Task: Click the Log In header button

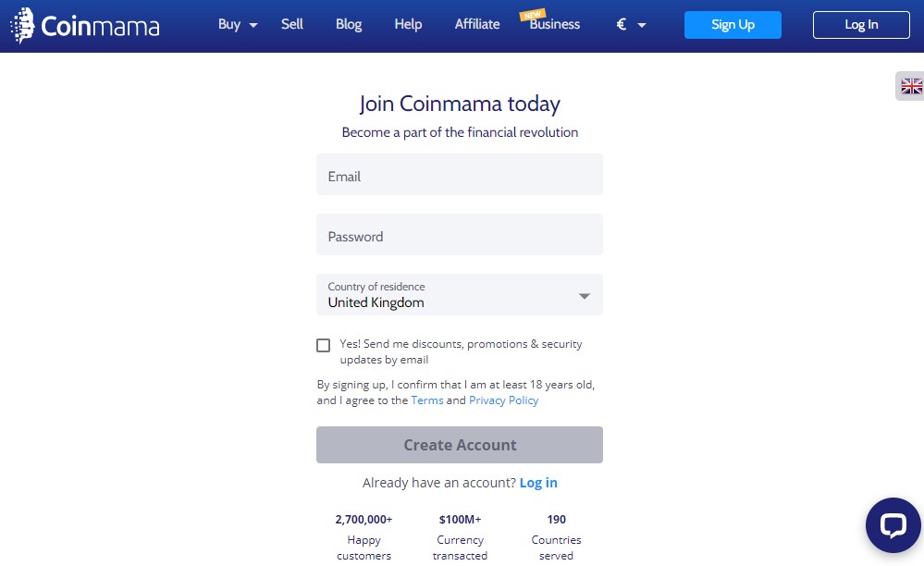Action: tap(861, 25)
